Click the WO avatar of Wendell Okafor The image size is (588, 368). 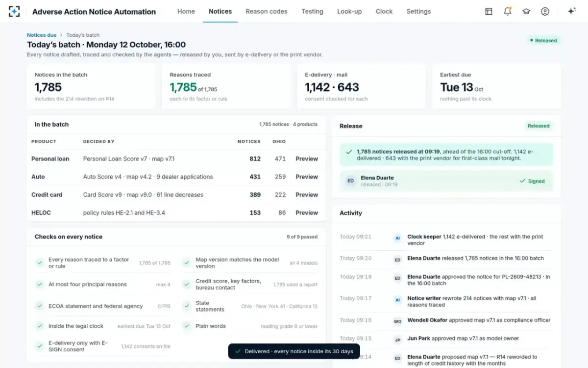click(x=397, y=321)
